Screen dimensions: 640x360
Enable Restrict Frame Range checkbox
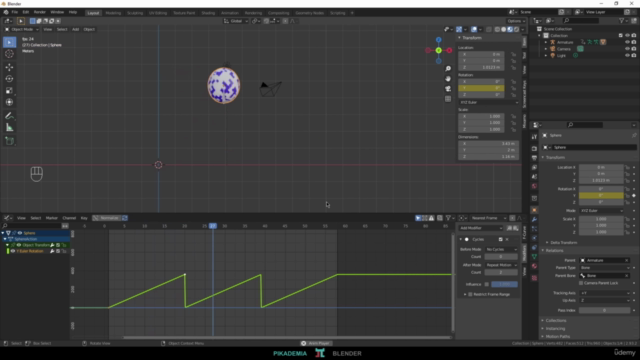tap(470, 294)
